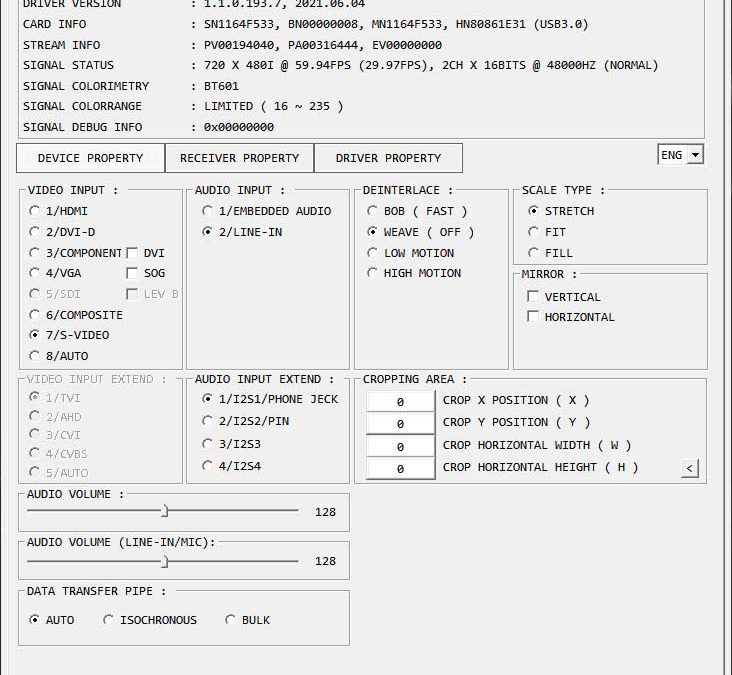The height and width of the screenshot is (675, 732).
Task: Open the ENG language dropdown
Action: [680, 155]
